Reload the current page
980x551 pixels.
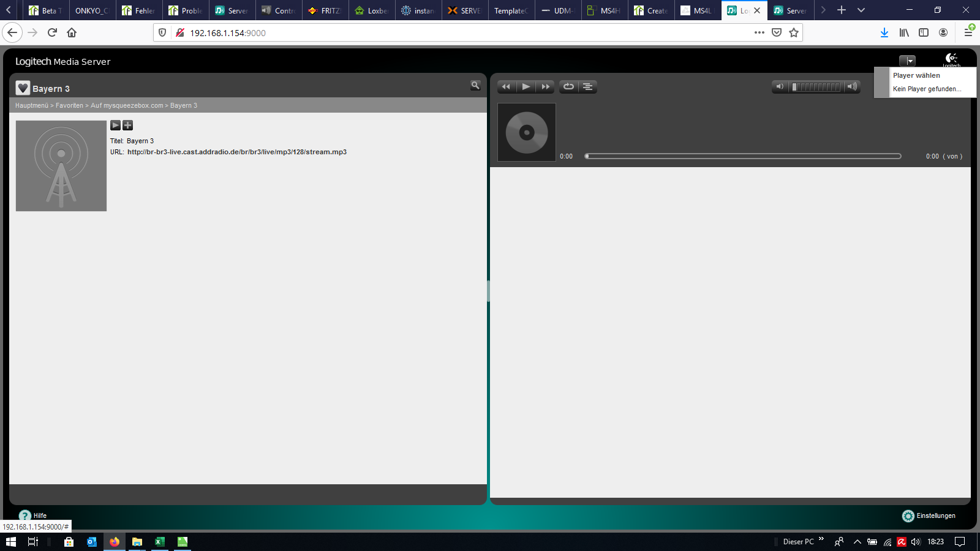coord(52,32)
